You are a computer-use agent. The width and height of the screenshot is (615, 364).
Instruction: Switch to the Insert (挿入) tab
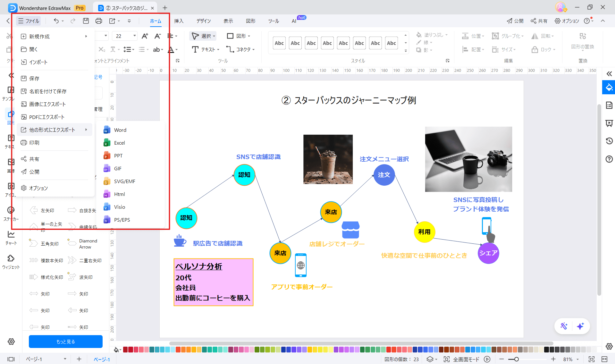click(179, 21)
